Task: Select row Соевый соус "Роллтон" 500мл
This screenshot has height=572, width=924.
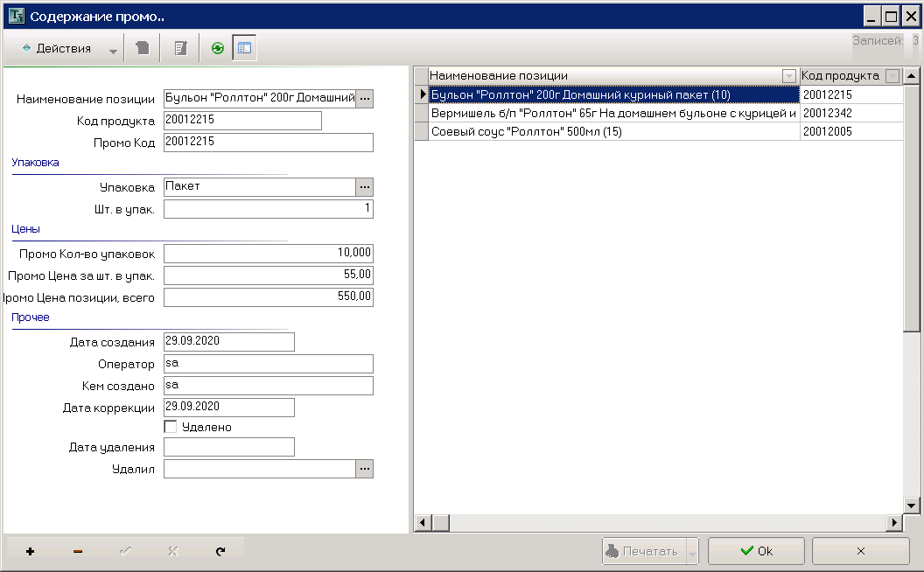Action: pyautogui.click(x=613, y=131)
